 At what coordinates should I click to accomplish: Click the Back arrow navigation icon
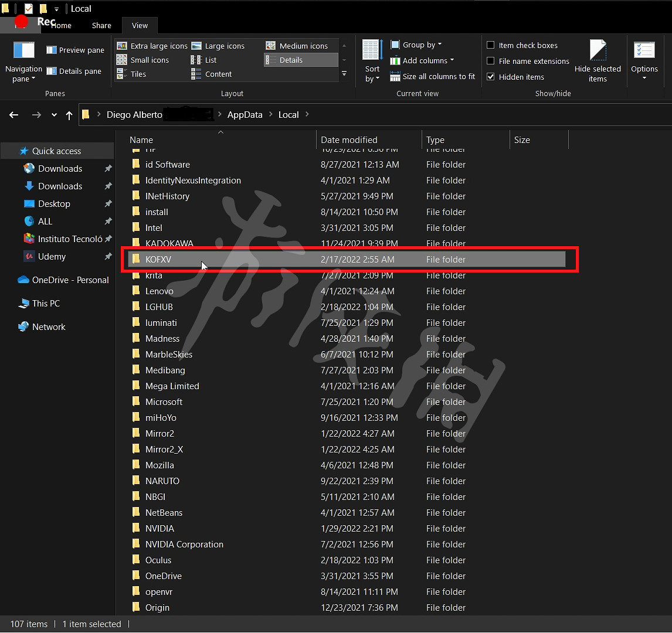point(14,115)
